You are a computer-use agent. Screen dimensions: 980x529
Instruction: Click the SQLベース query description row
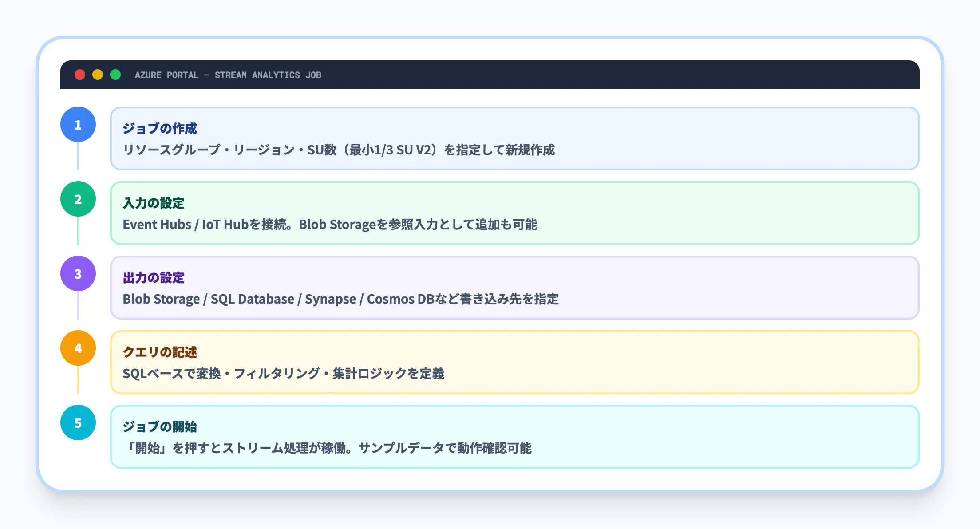pyautogui.click(x=285, y=374)
